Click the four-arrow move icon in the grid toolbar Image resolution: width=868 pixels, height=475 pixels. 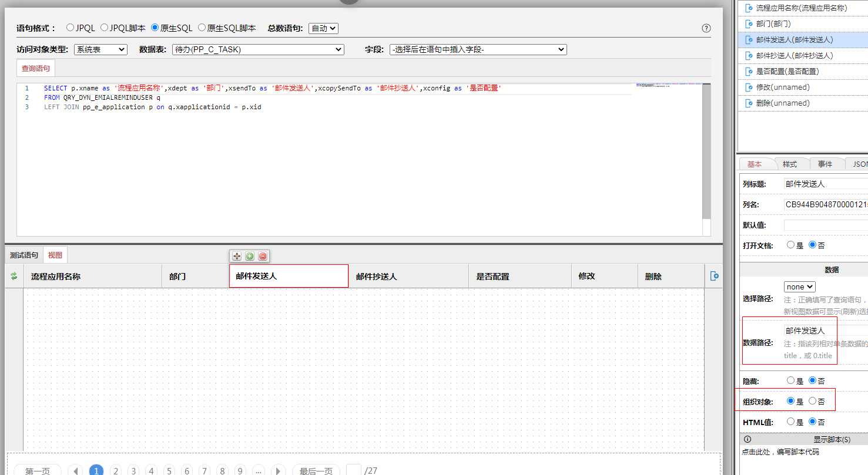point(236,256)
